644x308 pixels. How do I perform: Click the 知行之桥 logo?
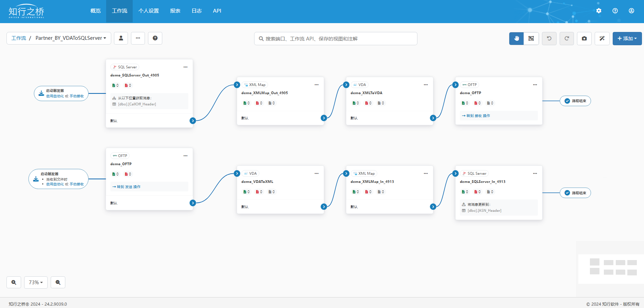27,11
